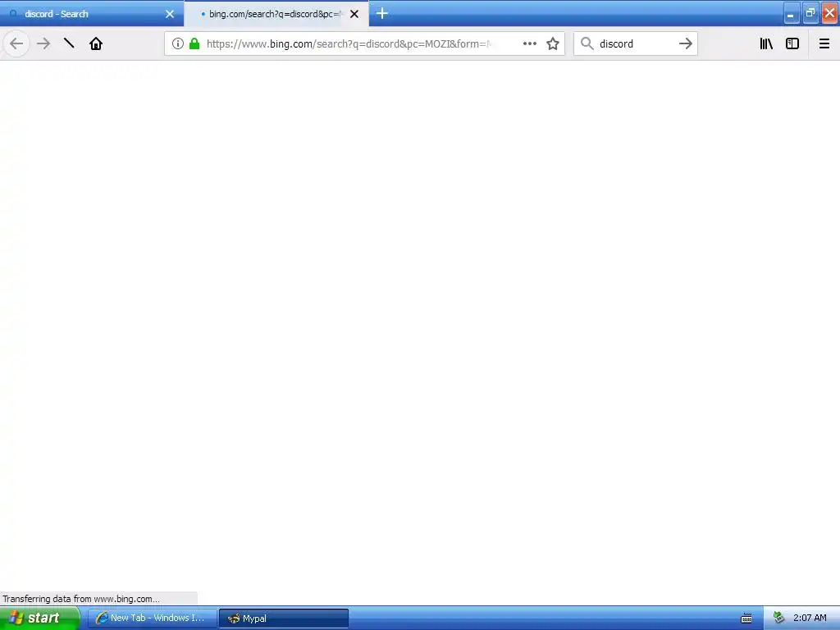Screen dimensions: 840x630
Task: Bookmark this page with the star
Action: pyautogui.click(x=553, y=43)
